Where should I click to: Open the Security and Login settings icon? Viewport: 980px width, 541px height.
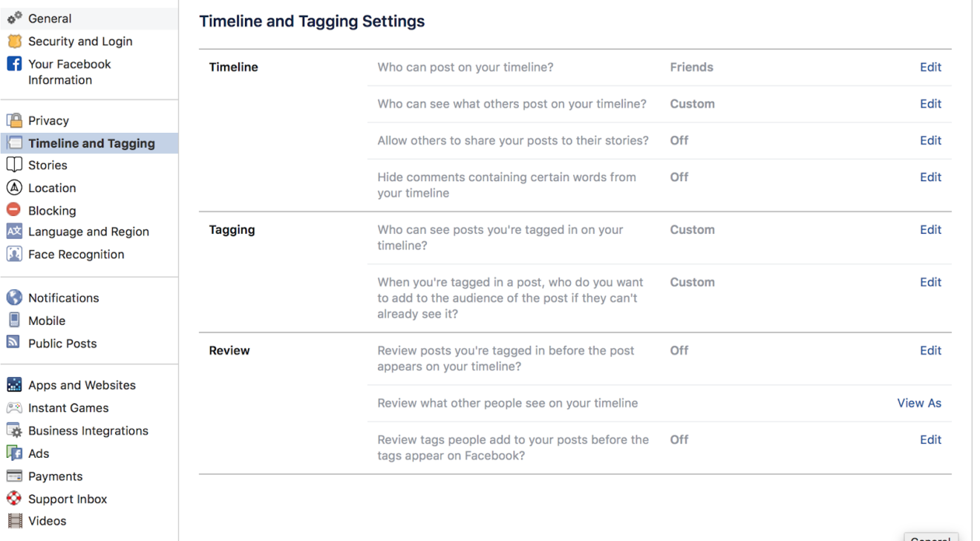16,41
